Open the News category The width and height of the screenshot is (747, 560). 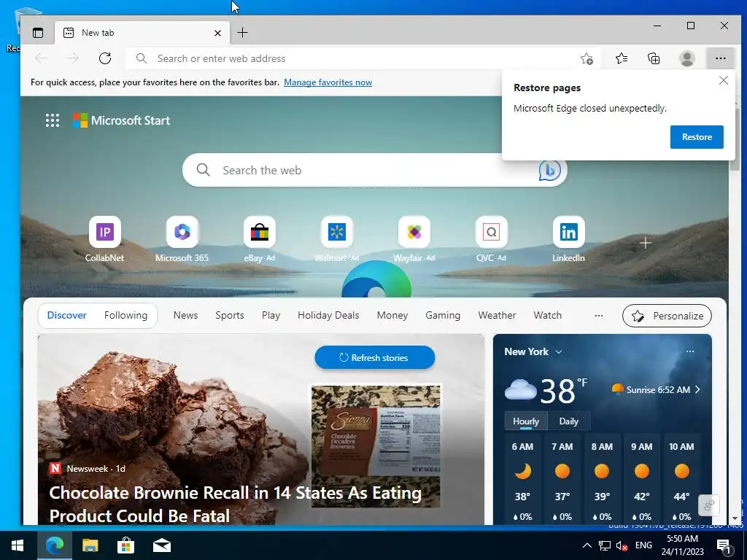(185, 315)
